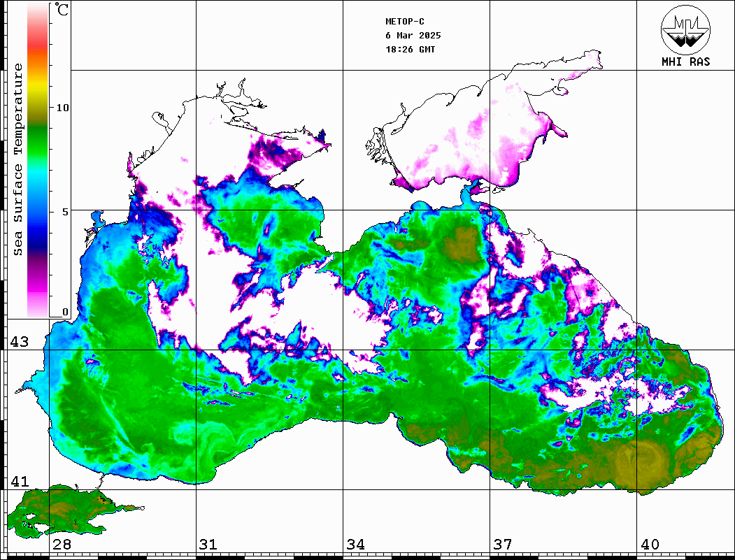
Task: Click the °C unit label
Action: coord(62,9)
